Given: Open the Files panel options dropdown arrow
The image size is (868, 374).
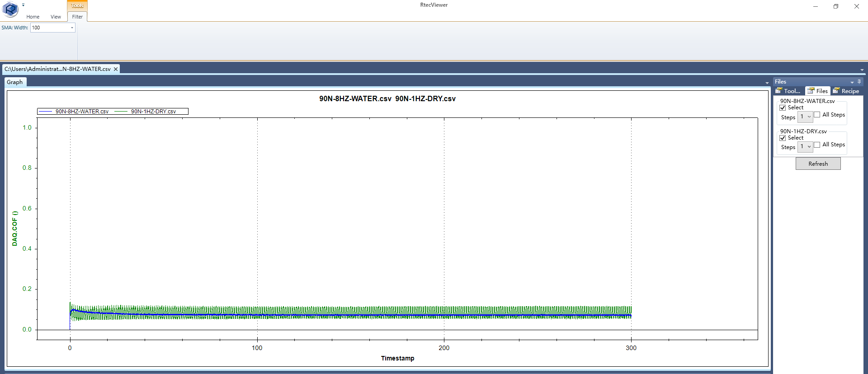Looking at the screenshot, I should [x=852, y=82].
